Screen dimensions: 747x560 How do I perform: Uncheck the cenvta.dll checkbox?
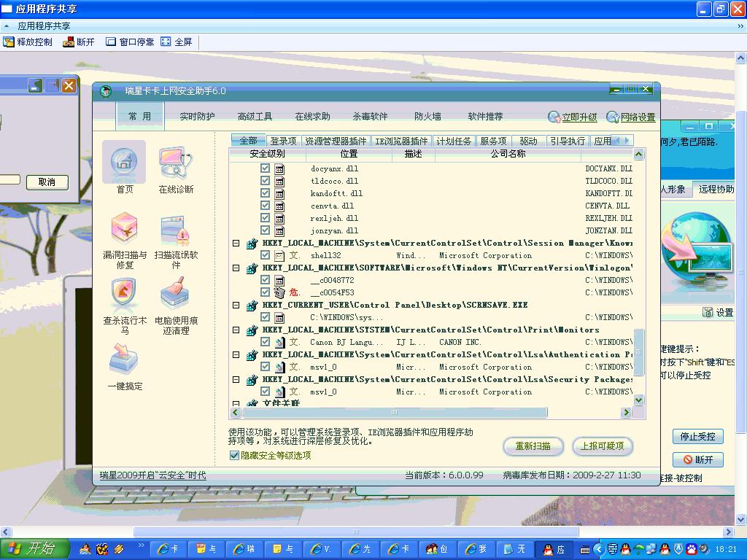click(x=266, y=205)
